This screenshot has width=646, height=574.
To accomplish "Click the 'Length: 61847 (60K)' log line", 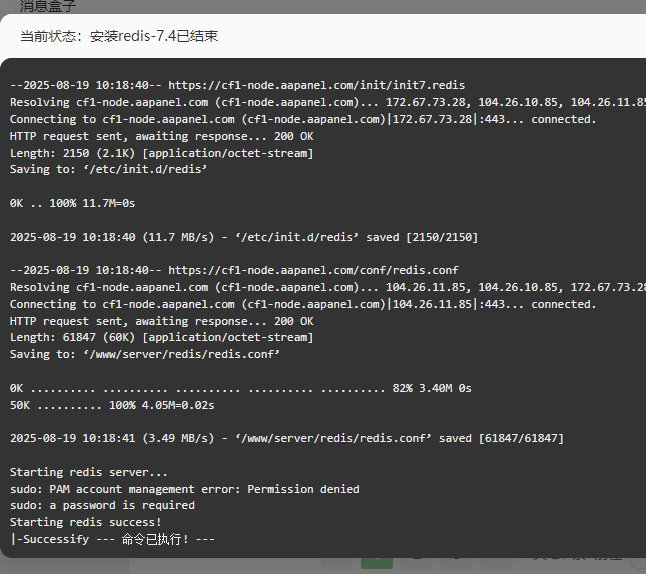I will click(162, 337).
